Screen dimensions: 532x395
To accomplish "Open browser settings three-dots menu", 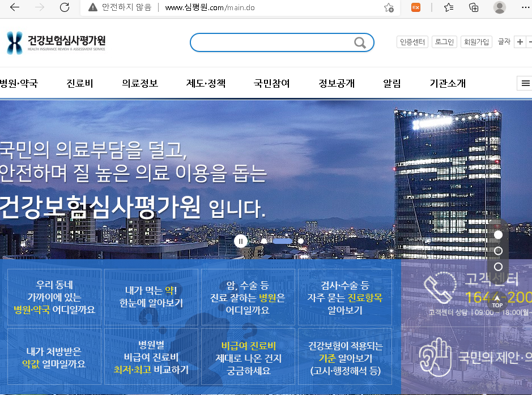I will (x=525, y=7).
